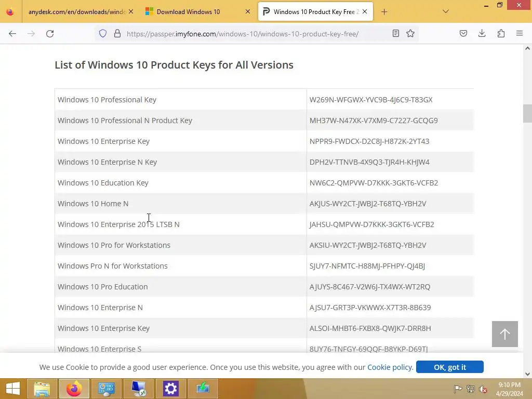Click the Windows 10 Enterprise N Key label
532x399 pixels.
coord(107,162)
